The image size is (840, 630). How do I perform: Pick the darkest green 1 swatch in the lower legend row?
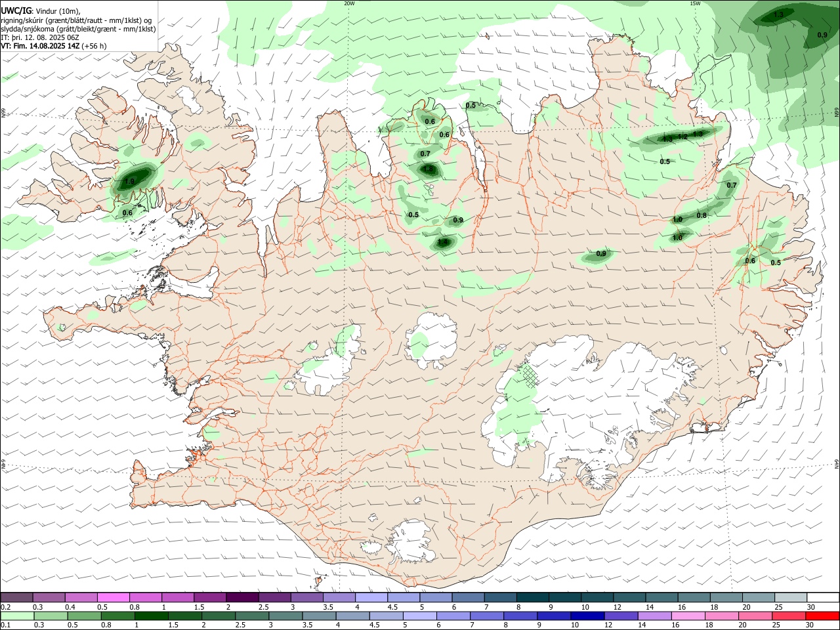pyautogui.click(x=151, y=616)
